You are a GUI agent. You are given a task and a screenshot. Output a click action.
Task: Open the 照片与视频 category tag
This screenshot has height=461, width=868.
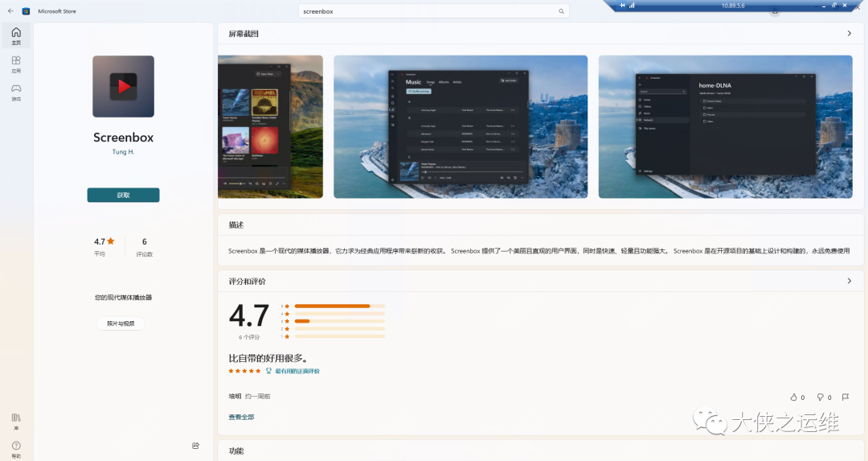[x=121, y=323]
